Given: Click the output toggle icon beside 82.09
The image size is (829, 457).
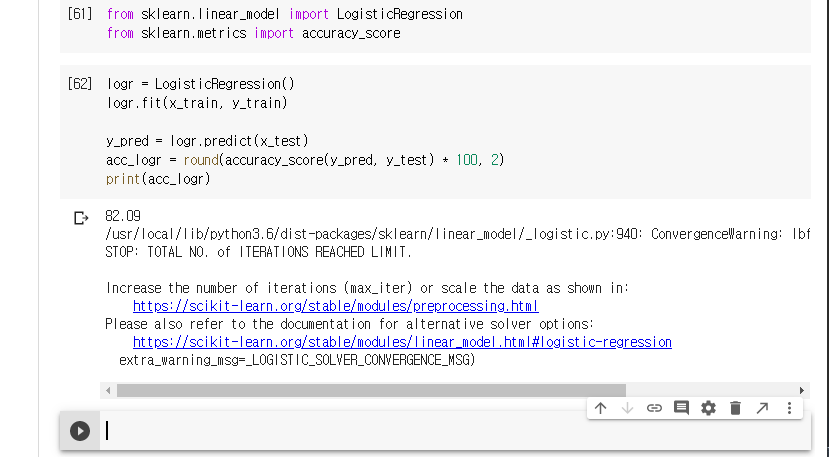Looking at the screenshot, I should (81, 217).
